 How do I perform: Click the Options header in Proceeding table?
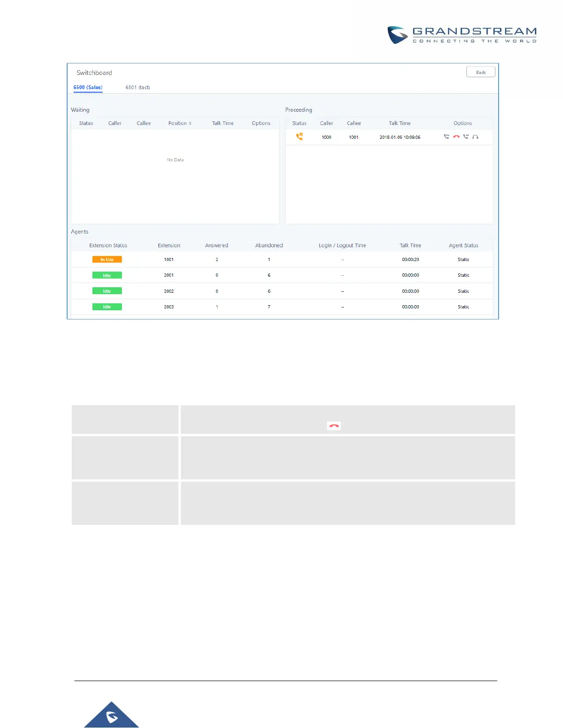[463, 123]
